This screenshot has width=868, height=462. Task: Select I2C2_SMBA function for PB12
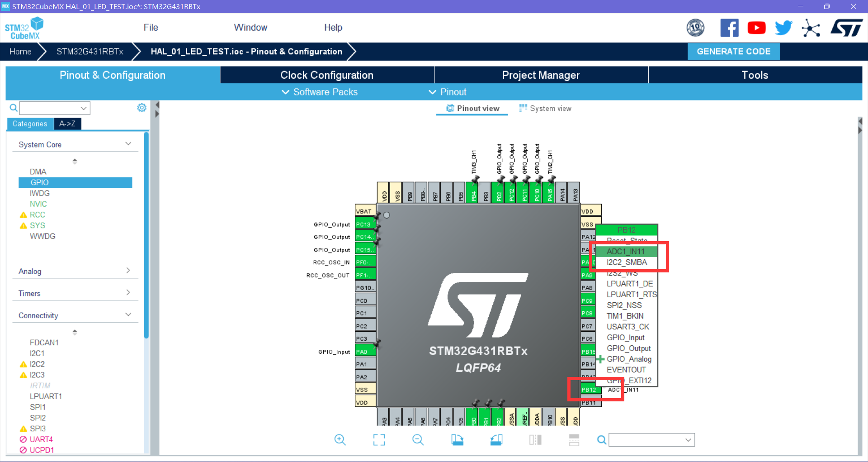pyautogui.click(x=627, y=262)
